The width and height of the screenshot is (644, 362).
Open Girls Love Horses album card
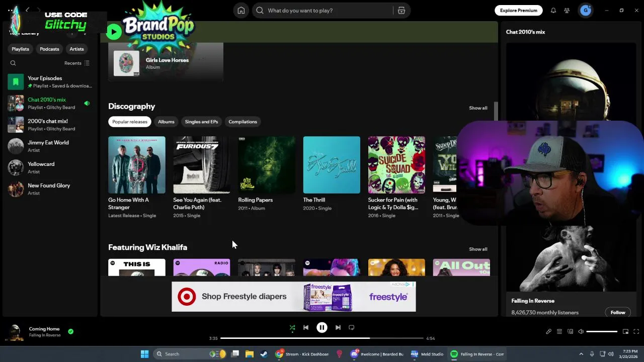[166, 63]
